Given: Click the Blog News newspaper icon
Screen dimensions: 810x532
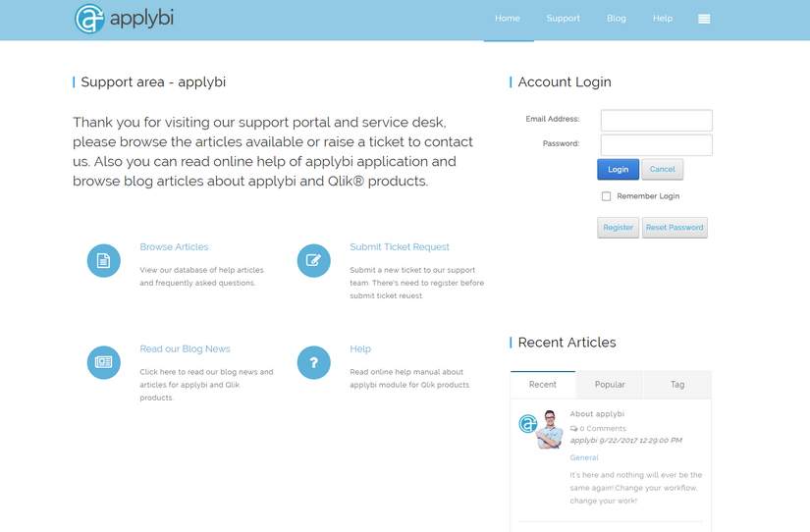Looking at the screenshot, I should pyautogui.click(x=104, y=362).
